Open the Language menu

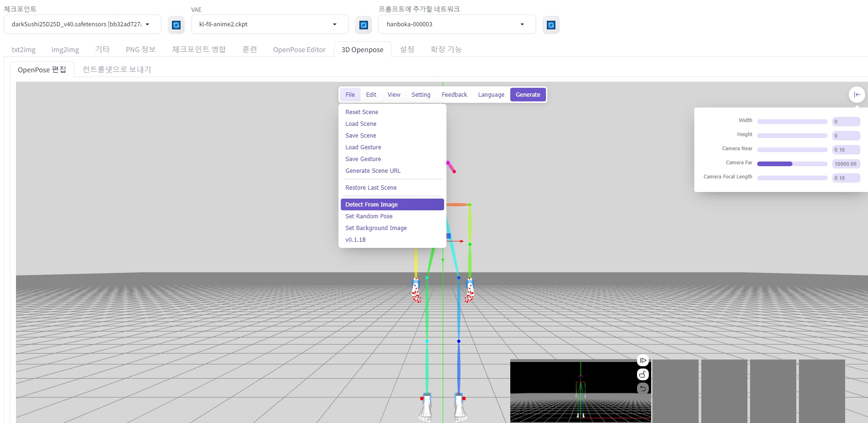point(491,94)
